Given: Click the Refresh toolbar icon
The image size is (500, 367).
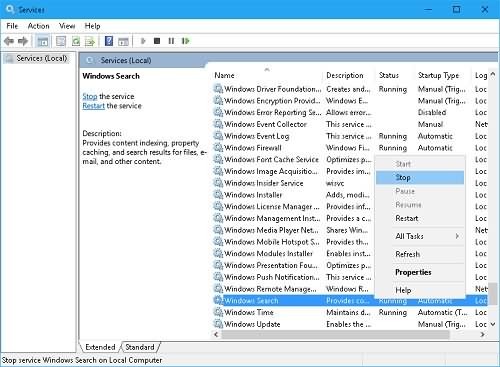Looking at the screenshot, I should pos(76,41).
